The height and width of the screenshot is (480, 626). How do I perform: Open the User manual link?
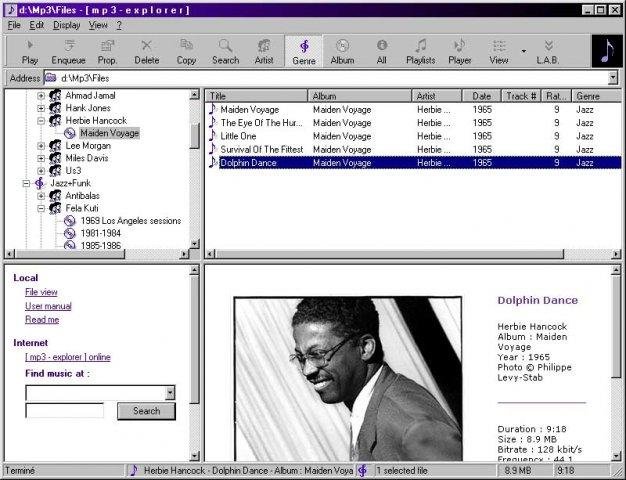coord(48,306)
